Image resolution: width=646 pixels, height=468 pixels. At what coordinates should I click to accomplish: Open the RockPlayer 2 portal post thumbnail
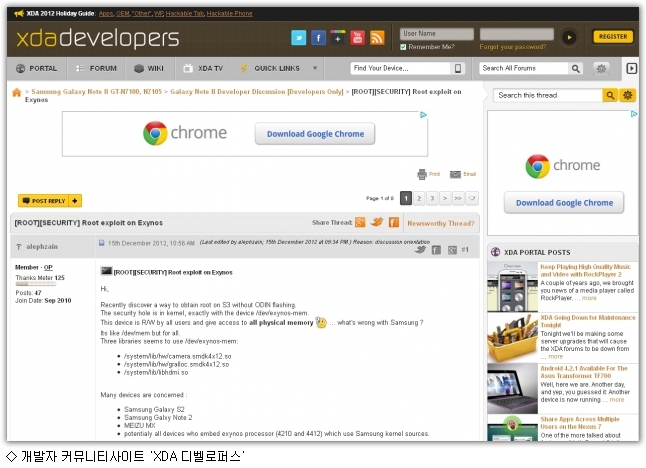click(x=513, y=287)
